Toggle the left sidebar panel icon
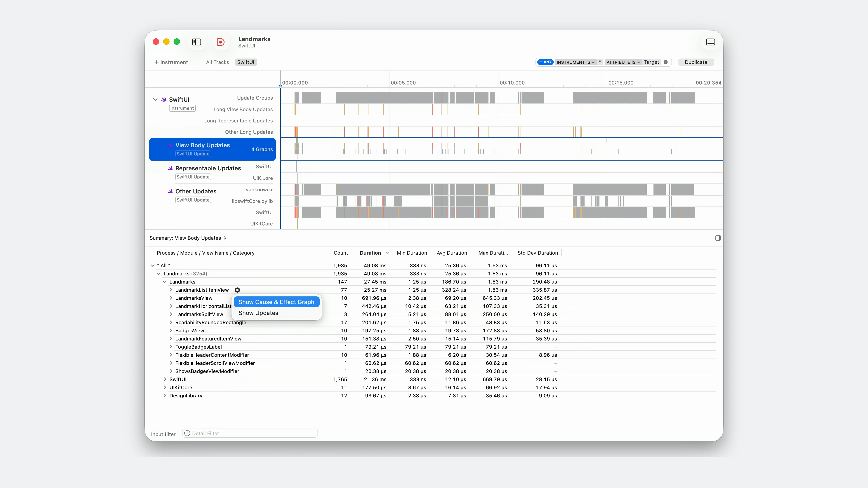The height and width of the screenshot is (488, 868). [x=197, y=42]
